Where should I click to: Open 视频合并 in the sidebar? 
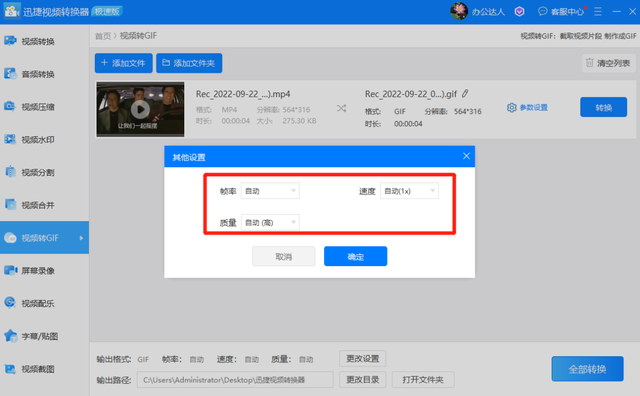click(x=44, y=205)
